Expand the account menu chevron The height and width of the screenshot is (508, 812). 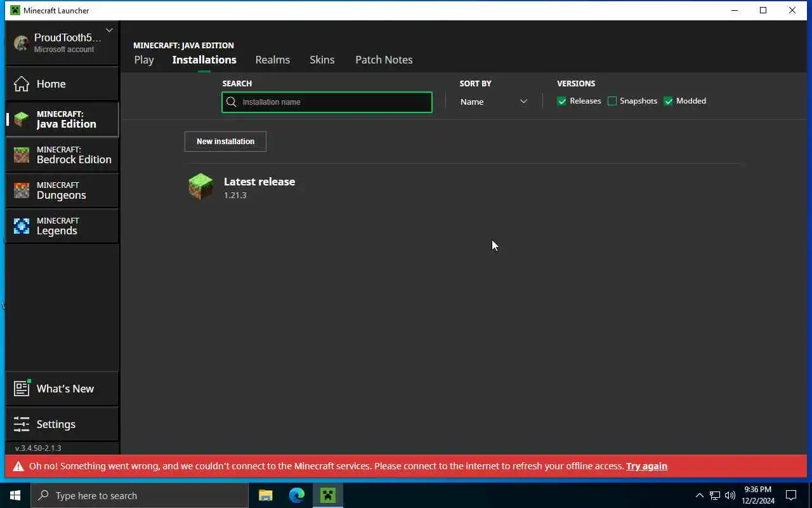(x=109, y=30)
